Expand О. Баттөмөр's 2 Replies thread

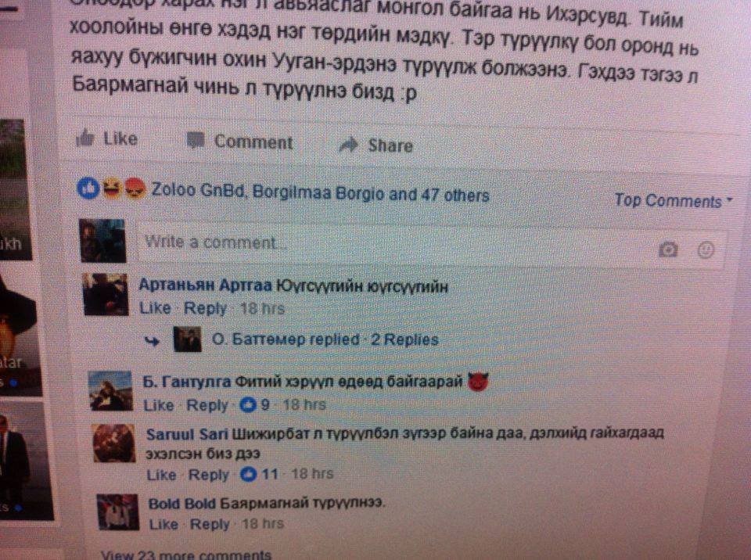404,339
